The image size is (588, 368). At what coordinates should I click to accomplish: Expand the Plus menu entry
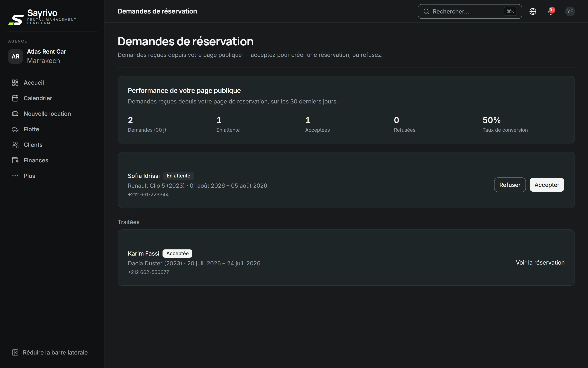click(x=52, y=176)
